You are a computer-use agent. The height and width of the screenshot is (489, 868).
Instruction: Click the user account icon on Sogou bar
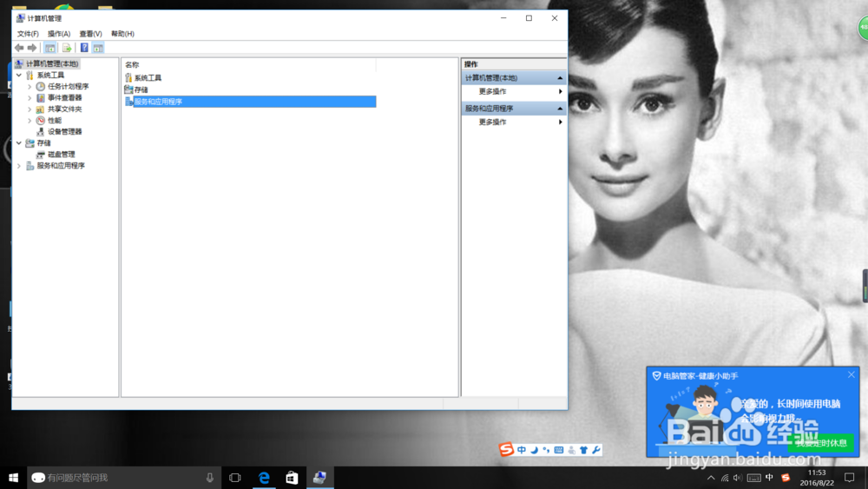click(571, 450)
